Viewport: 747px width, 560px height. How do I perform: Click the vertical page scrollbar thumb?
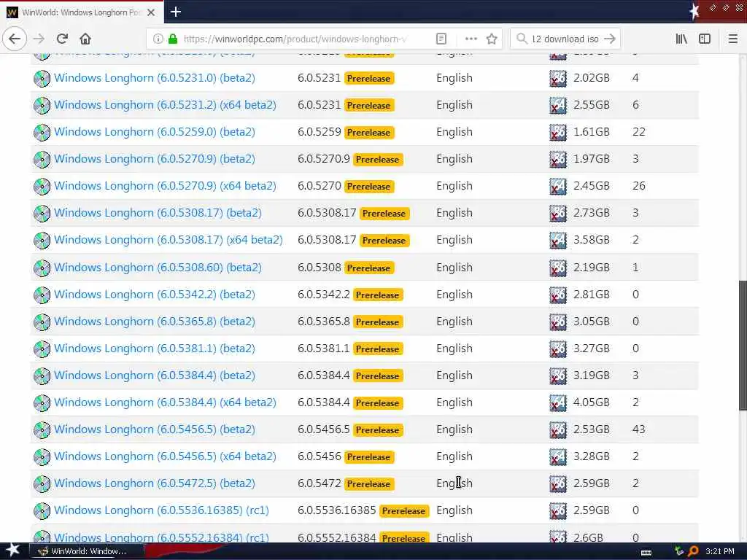click(742, 345)
